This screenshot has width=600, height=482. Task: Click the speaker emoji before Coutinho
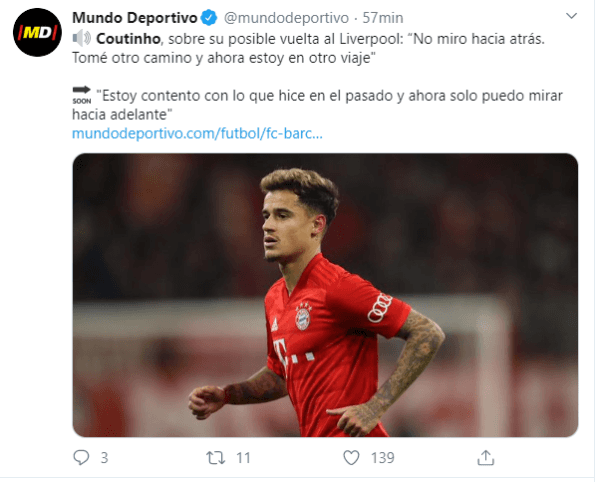(x=82, y=39)
